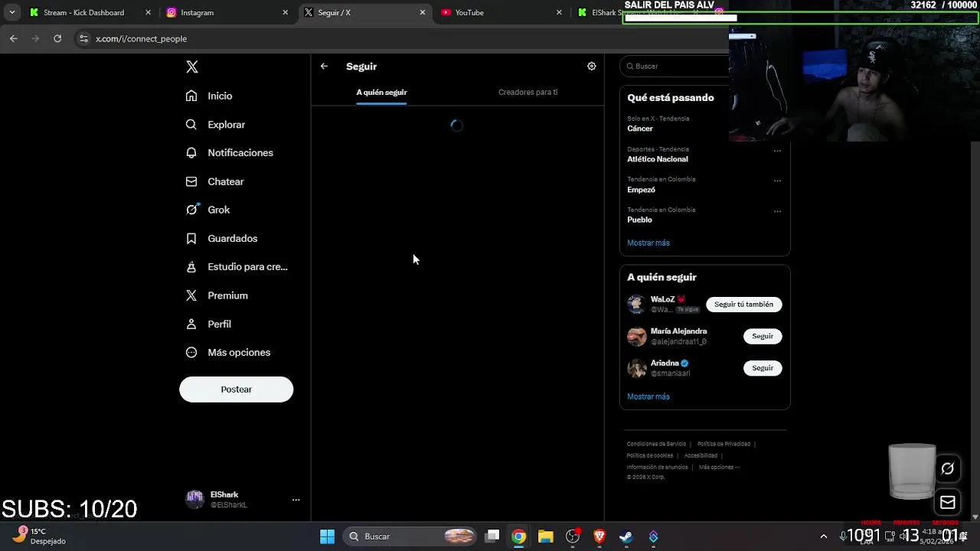Open Ariadna profile avatar
Screen dimensions: 980x551
[636, 368]
